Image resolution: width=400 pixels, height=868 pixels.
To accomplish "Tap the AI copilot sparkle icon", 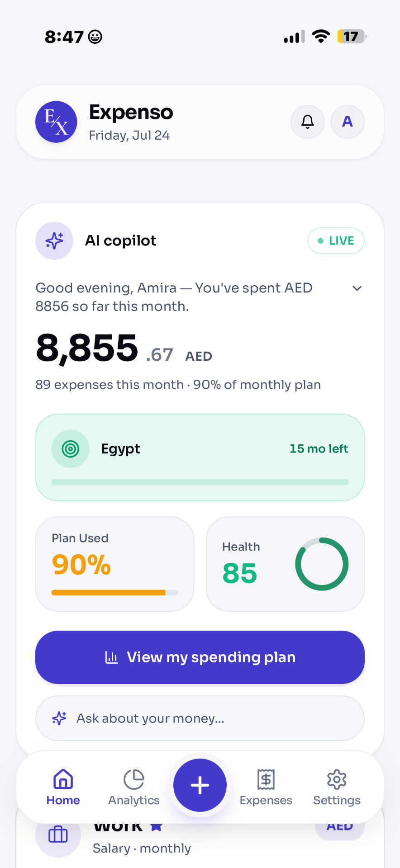I will (54, 241).
